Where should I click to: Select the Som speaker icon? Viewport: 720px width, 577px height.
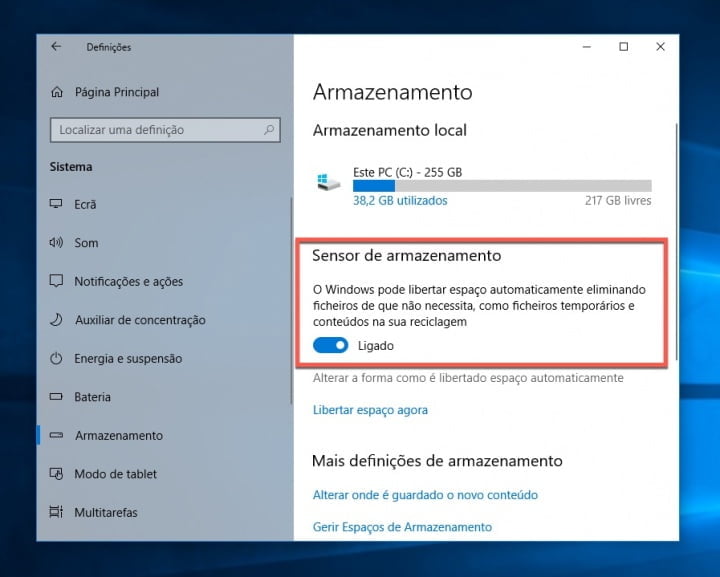pos(56,242)
